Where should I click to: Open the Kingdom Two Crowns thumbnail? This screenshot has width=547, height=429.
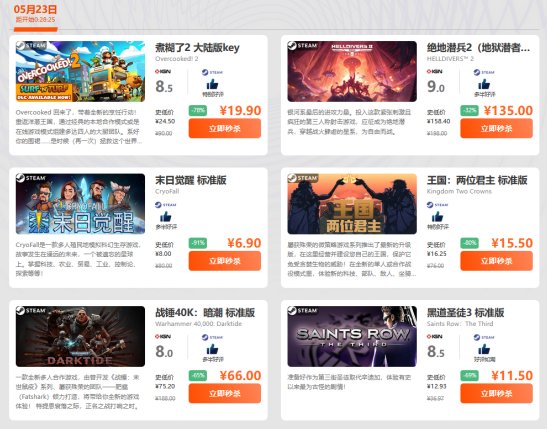tap(352, 204)
